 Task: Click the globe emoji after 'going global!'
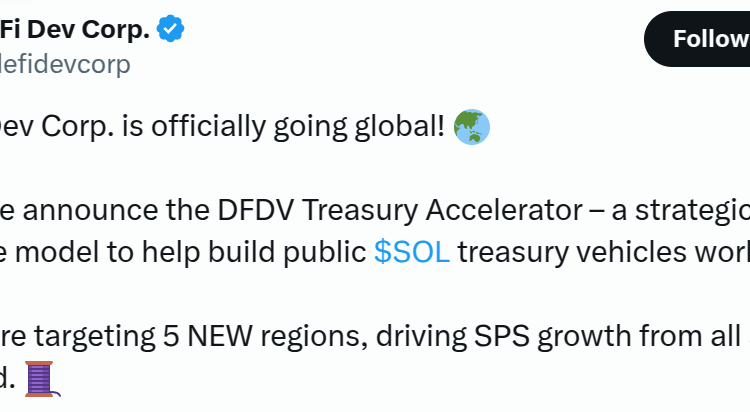[472, 127]
